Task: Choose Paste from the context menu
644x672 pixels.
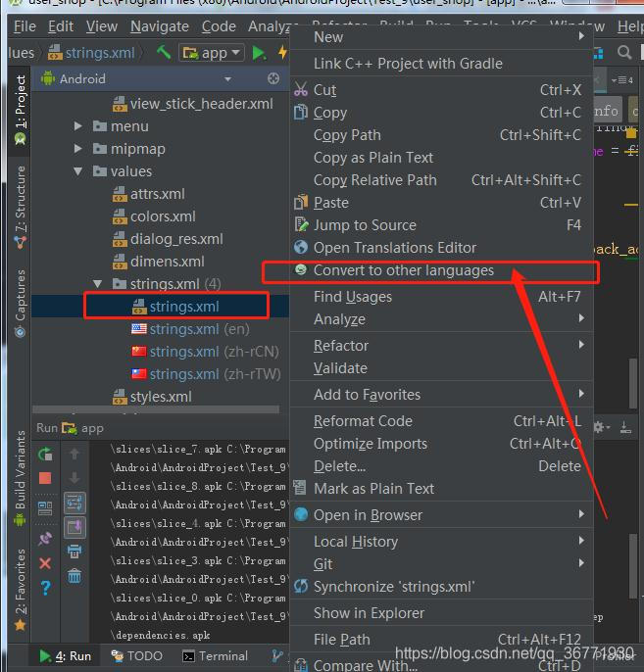Action: pos(442,202)
